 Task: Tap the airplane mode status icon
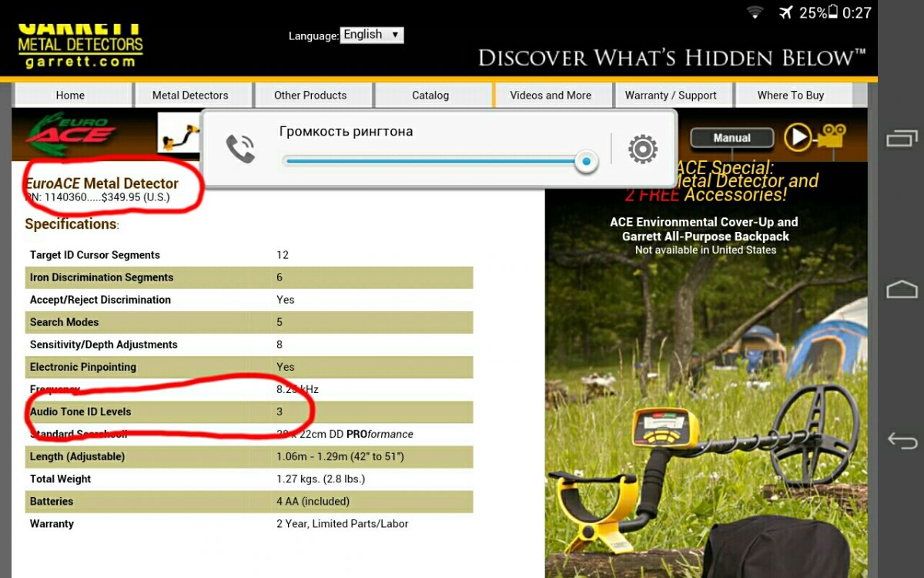click(x=785, y=12)
